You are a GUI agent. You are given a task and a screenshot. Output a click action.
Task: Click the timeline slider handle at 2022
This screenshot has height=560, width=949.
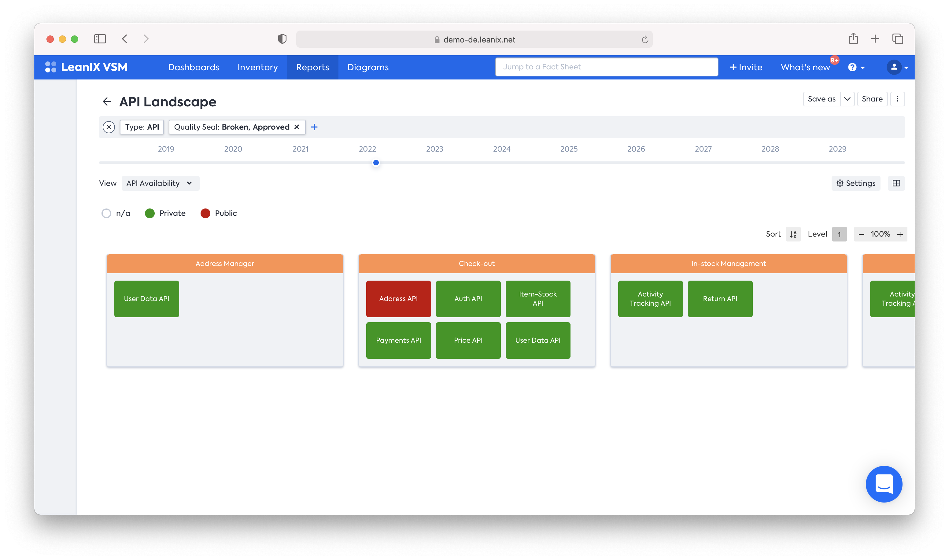pos(376,163)
